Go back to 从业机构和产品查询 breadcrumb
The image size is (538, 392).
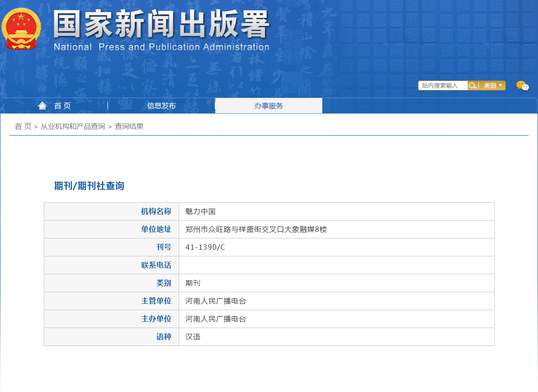click(x=73, y=127)
